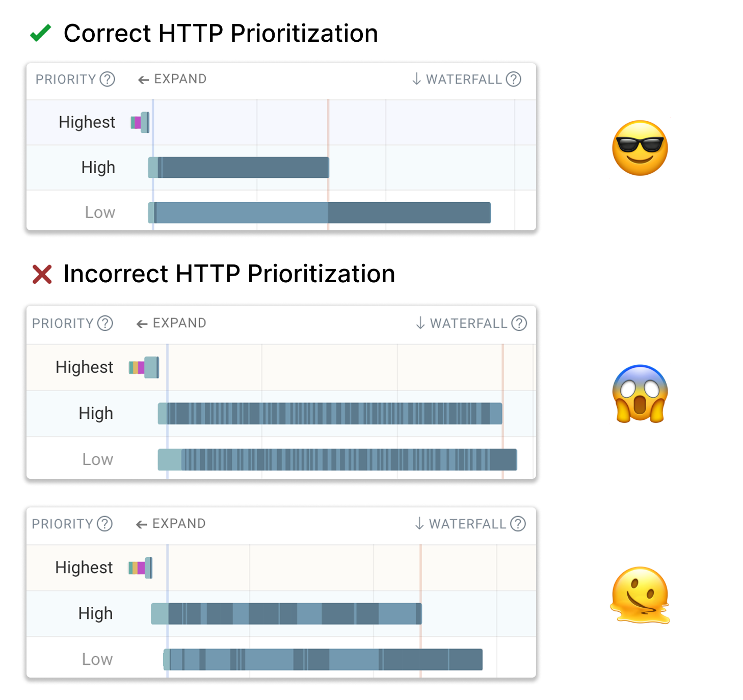This screenshot has height=700, width=743.
Task: Click Low priority bar in bottom waterfall
Action: [323, 660]
